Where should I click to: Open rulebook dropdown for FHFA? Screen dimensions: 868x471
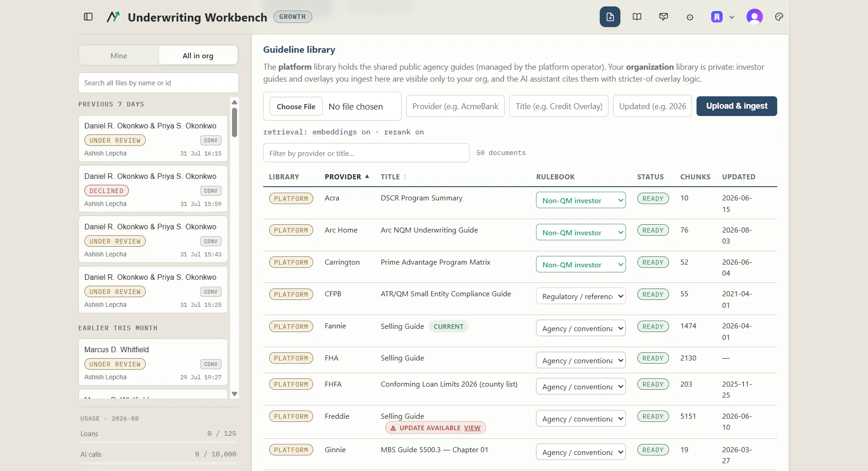coord(581,387)
